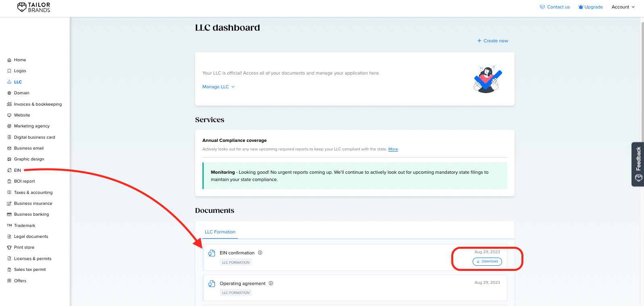Open the Home sidebar icon
This screenshot has width=644, height=306.
(9, 60)
